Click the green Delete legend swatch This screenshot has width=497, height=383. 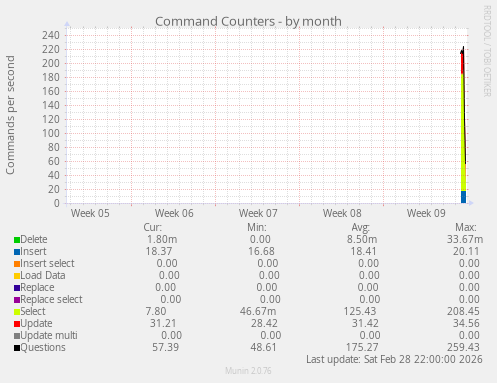point(17,240)
